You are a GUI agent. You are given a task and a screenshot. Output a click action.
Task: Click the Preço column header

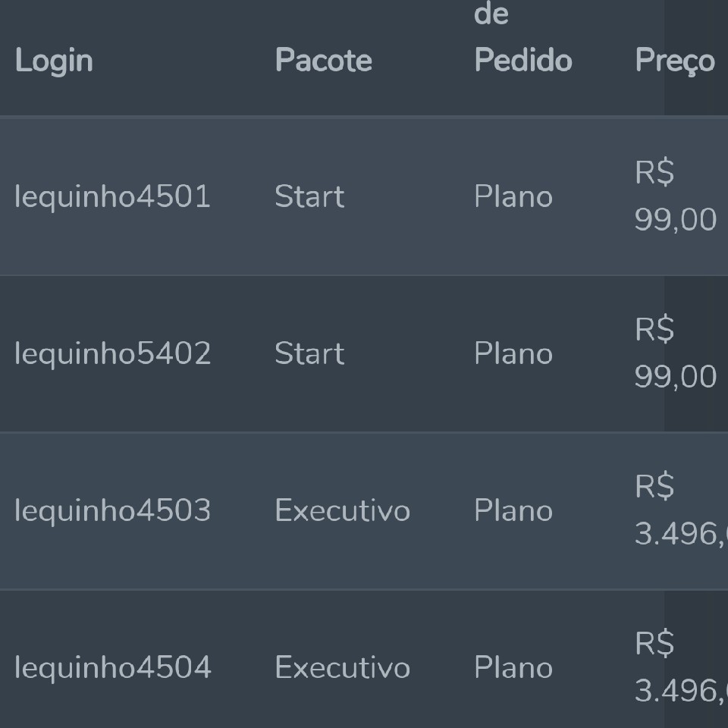click(675, 61)
